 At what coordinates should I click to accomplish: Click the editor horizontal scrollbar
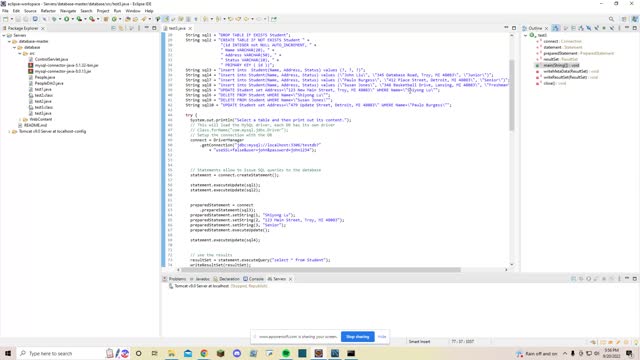[321, 270]
